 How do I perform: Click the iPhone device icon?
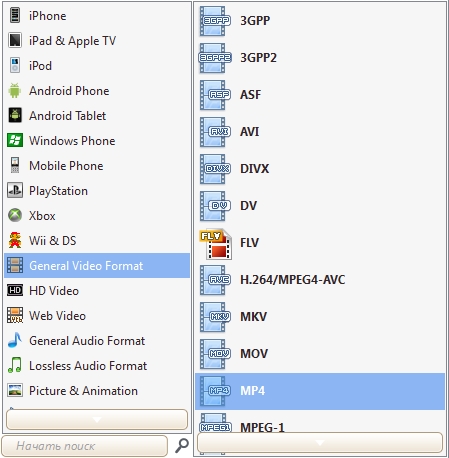coord(15,15)
